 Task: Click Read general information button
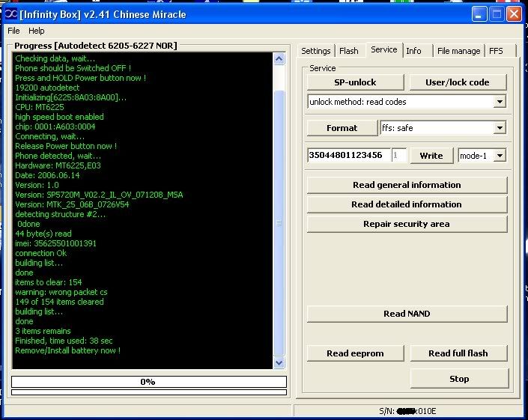[x=407, y=185]
